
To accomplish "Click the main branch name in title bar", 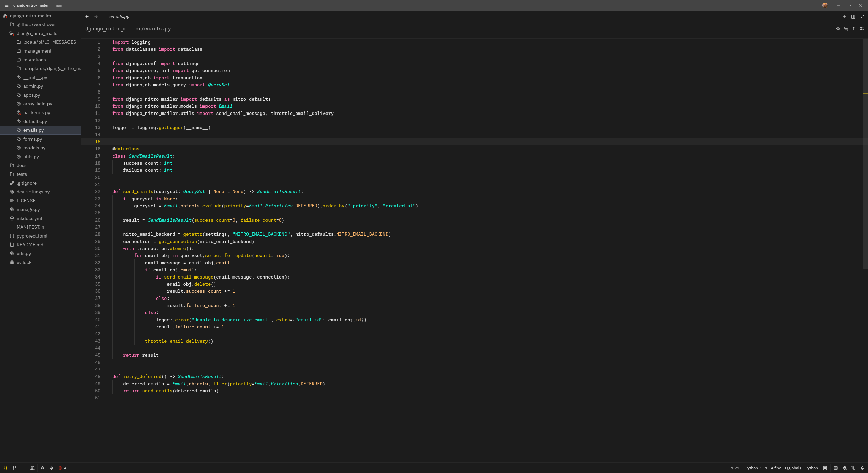I will coord(58,5).
